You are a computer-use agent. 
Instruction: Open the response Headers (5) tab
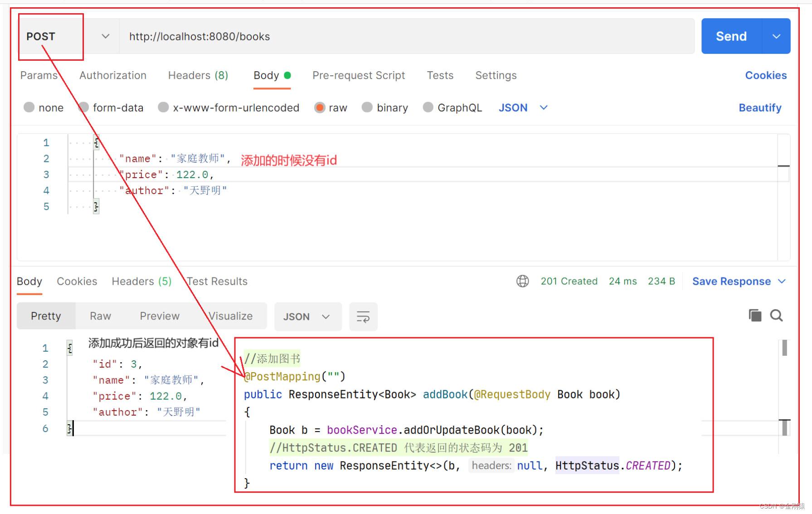tap(141, 281)
